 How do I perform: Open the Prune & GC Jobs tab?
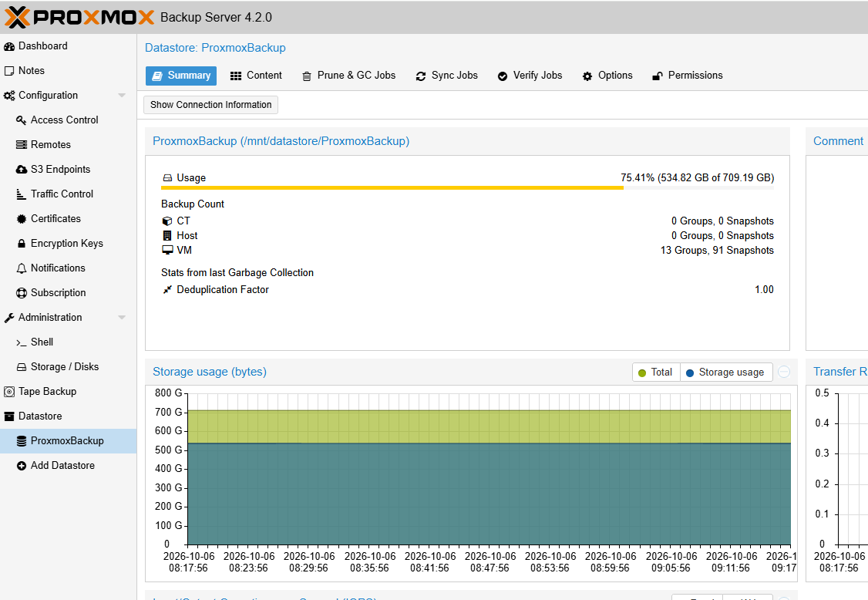(348, 76)
